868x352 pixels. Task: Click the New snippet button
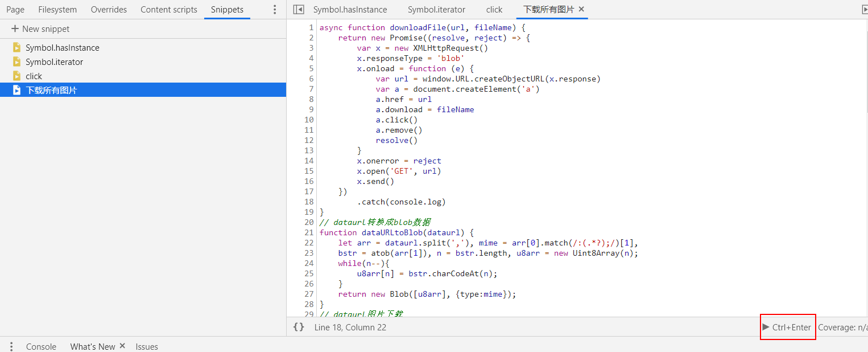point(40,28)
